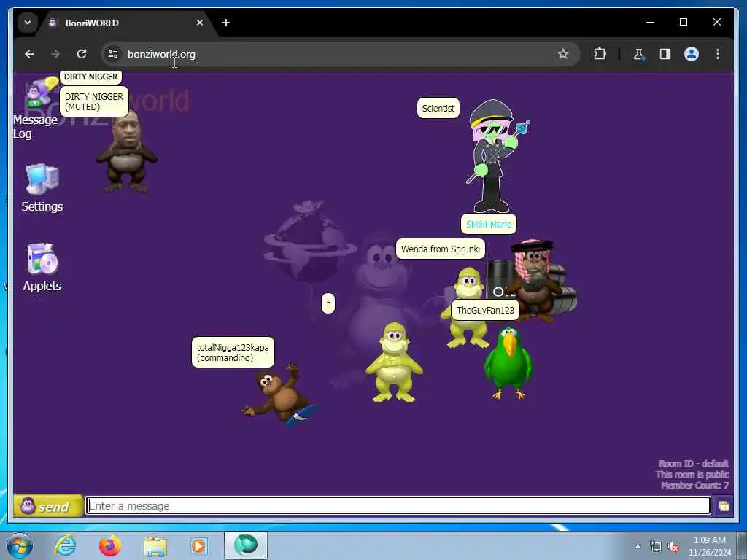Click the Show desktop strip

click(x=742, y=545)
